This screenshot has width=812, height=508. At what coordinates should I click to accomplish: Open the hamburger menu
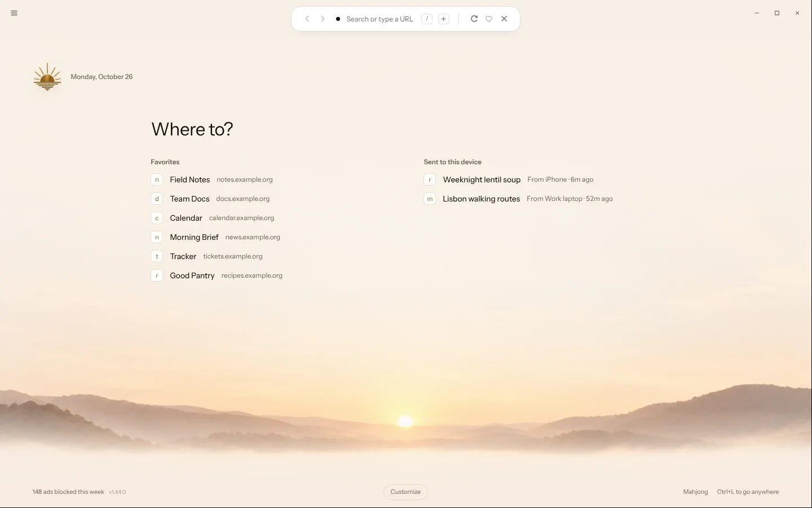coord(14,13)
